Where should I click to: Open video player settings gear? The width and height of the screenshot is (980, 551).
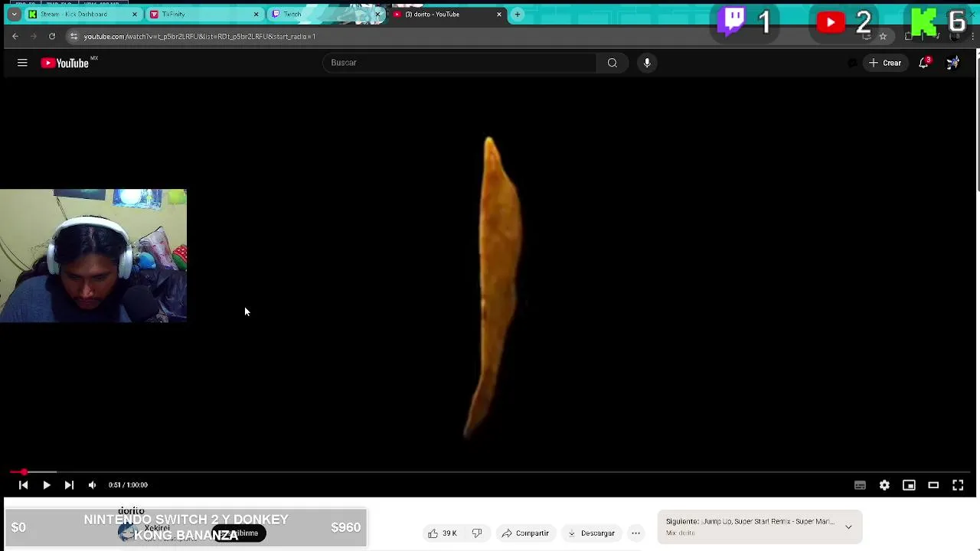tap(884, 485)
